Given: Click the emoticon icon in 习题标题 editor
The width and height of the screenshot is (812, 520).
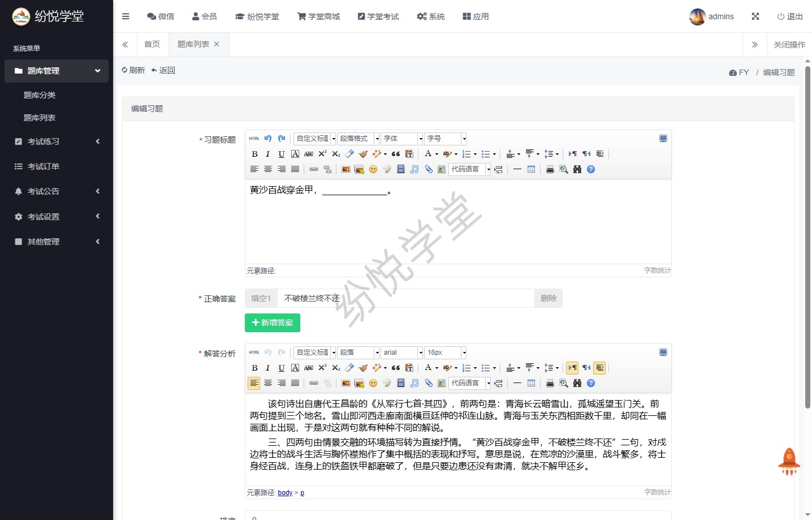Looking at the screenshot, I should tap(373, 169).
